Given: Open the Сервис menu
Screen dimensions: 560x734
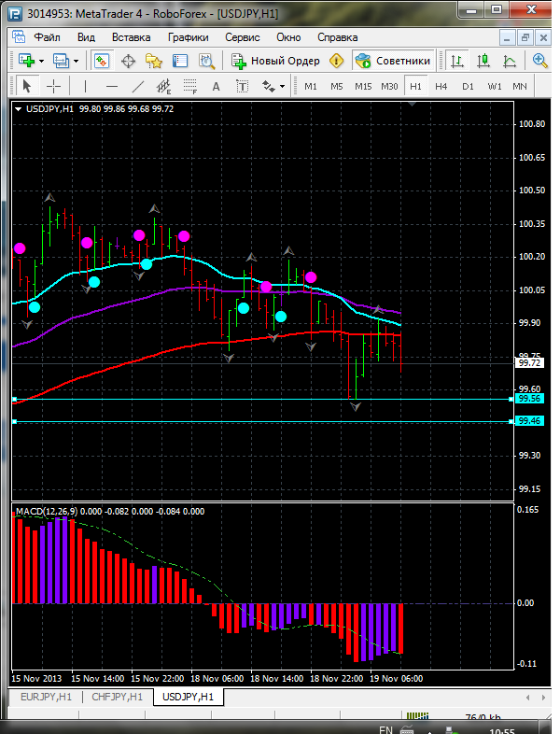Looking at the screenshot, I should (243, 37).
